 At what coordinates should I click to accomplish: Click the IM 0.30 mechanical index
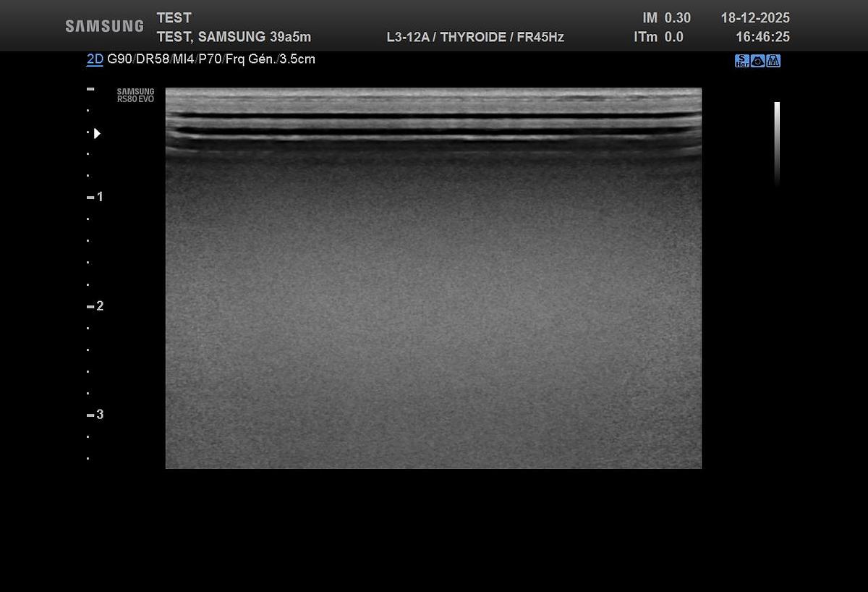point(665,18)
